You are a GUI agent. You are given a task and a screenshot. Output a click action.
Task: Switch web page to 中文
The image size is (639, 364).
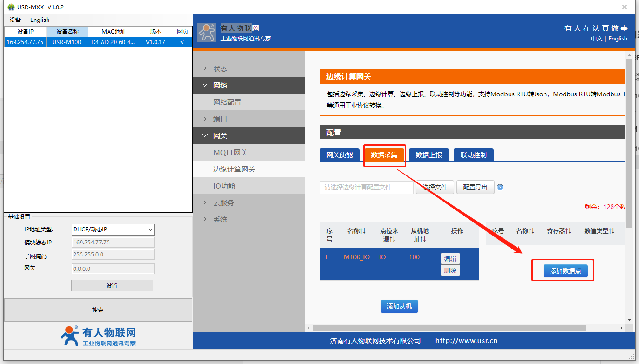pyautogui.click(x=597, y=39)
